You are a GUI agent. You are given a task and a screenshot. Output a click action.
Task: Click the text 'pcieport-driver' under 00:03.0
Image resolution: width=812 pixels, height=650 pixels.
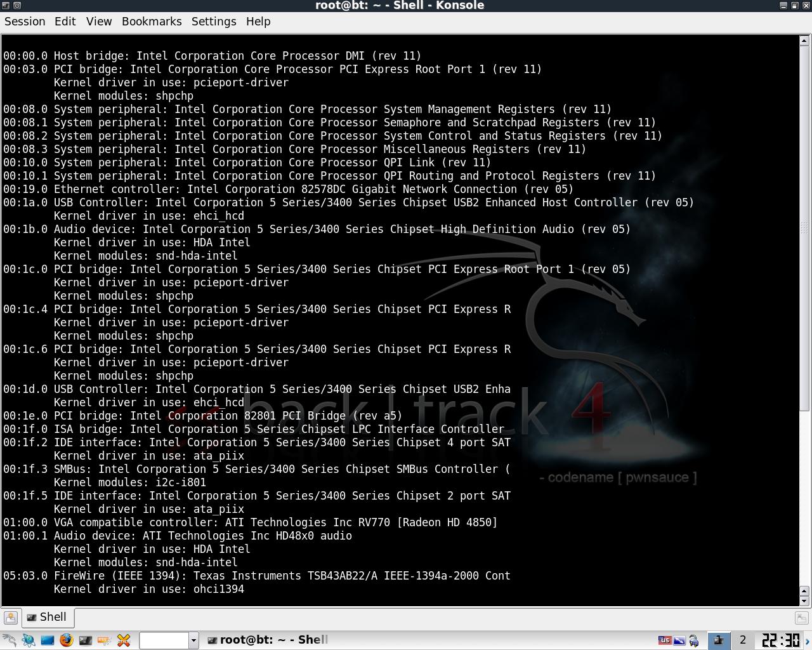pyautogui.click(x=241, y=83)
